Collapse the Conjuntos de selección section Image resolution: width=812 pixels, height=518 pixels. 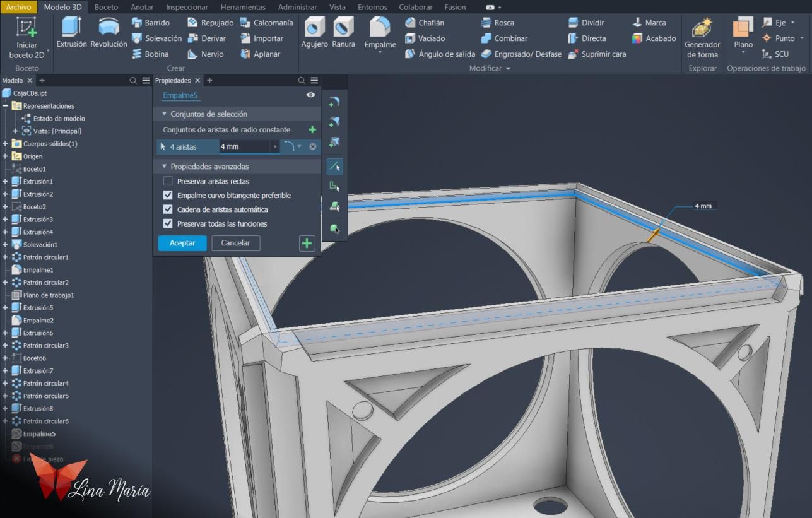165,114
